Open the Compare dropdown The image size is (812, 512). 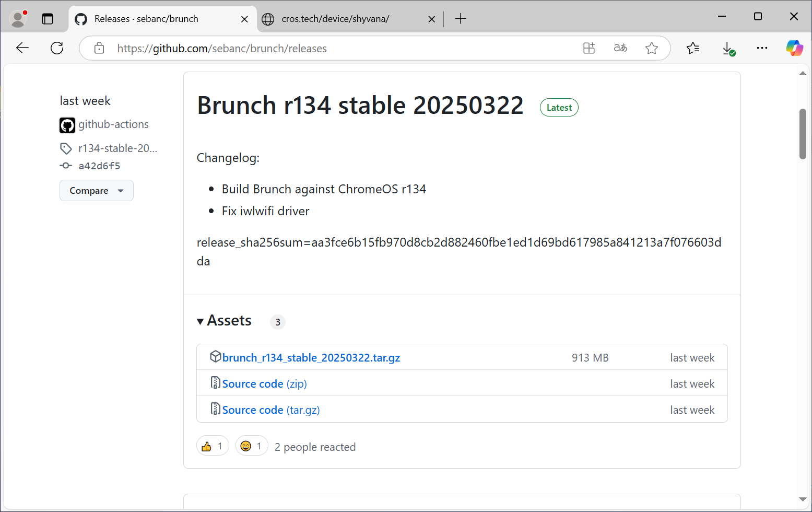pos(97,191)
